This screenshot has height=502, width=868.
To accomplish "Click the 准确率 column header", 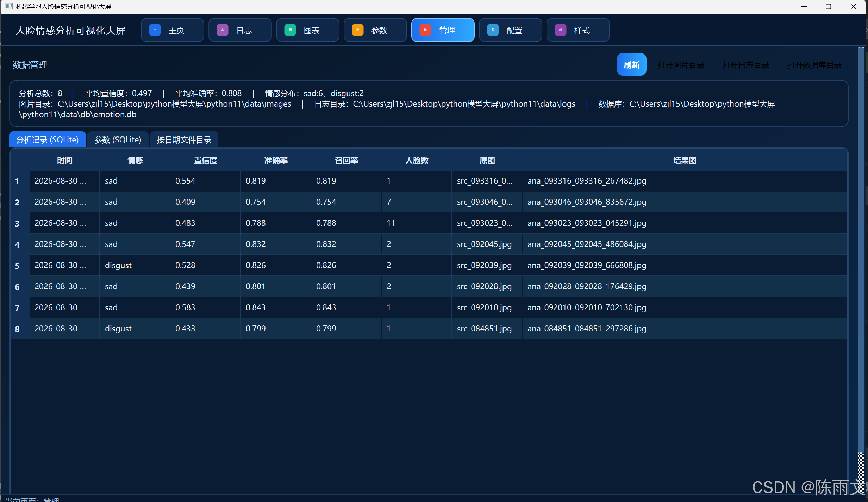I will 276,160.
